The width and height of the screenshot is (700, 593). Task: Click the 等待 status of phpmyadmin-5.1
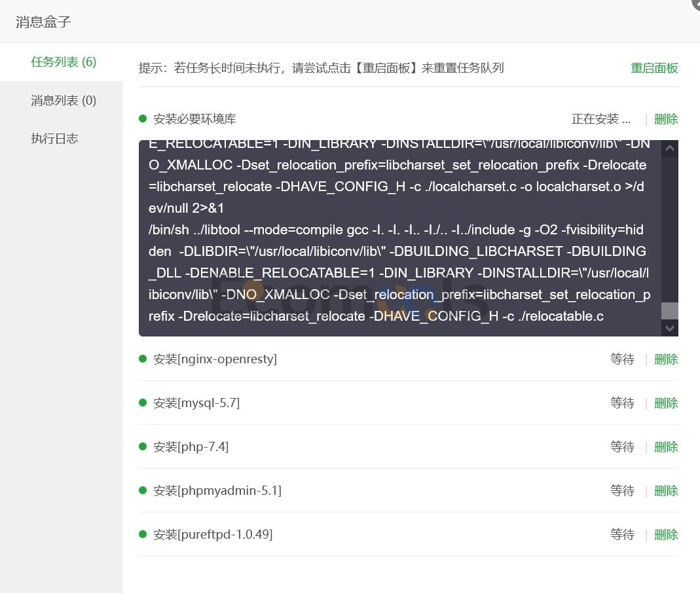coord(622,491)
